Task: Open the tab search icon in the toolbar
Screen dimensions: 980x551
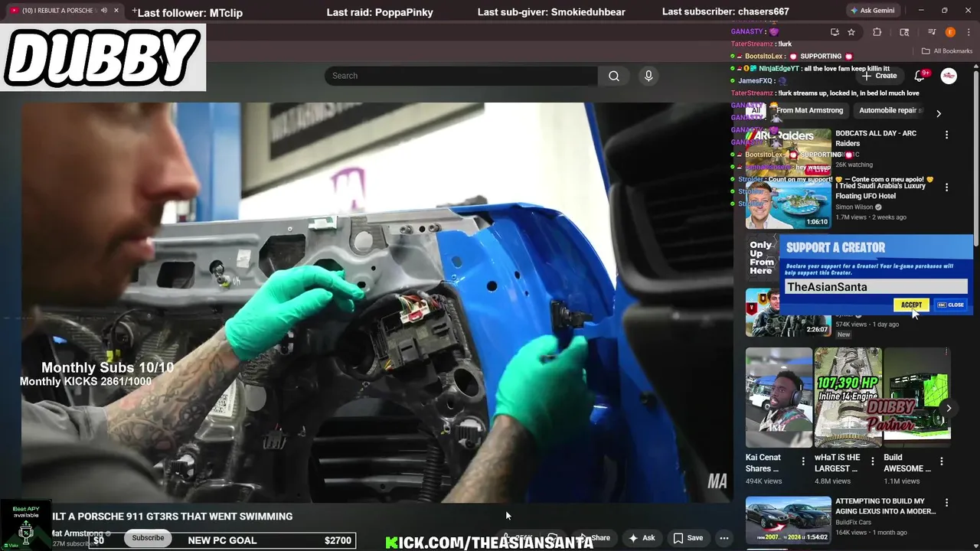Action: pyautogui.click(x=904, y=32)
